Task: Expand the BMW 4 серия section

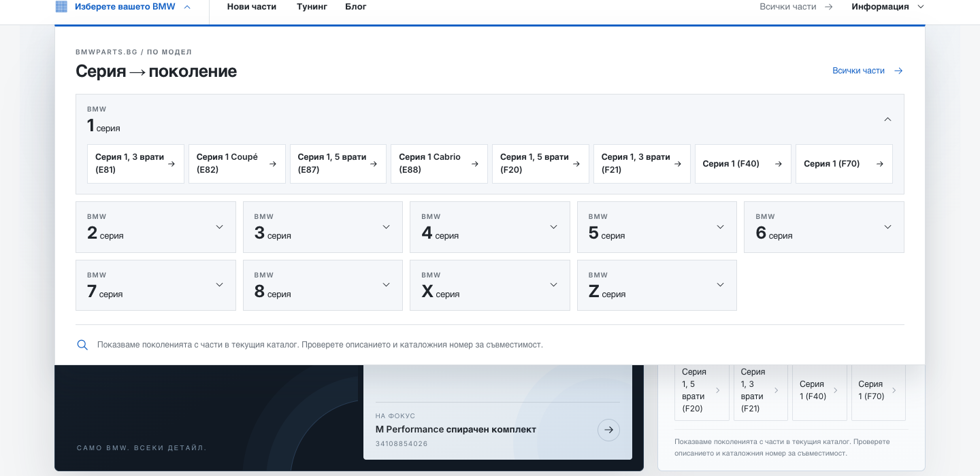Action: pyautogui.click(x=490, y=227)
